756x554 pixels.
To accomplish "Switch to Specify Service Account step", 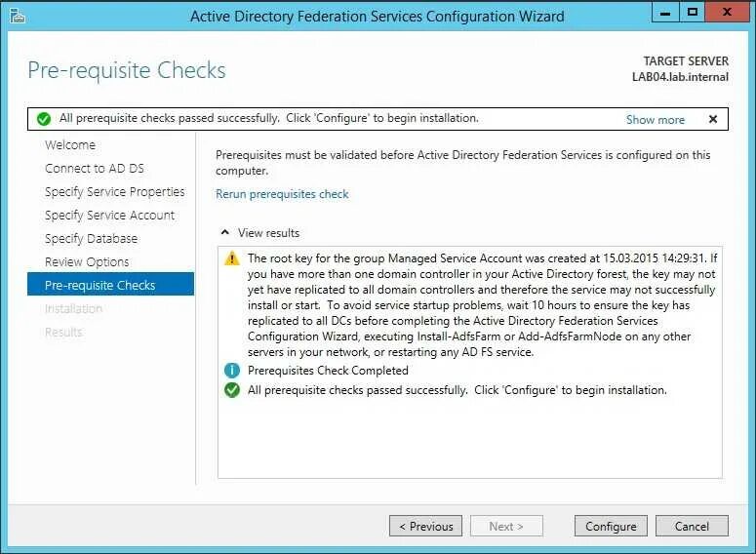I will point(109,216).
